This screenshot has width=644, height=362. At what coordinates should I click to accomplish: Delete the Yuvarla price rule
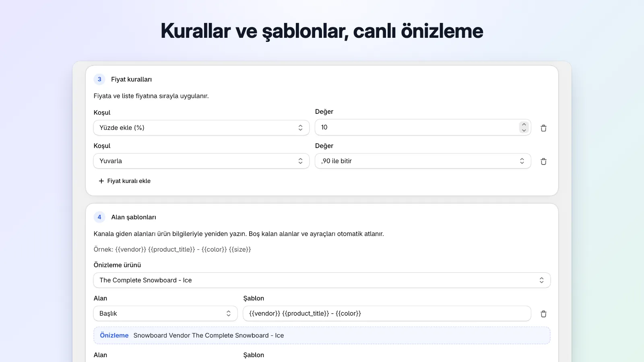(543, 161)
